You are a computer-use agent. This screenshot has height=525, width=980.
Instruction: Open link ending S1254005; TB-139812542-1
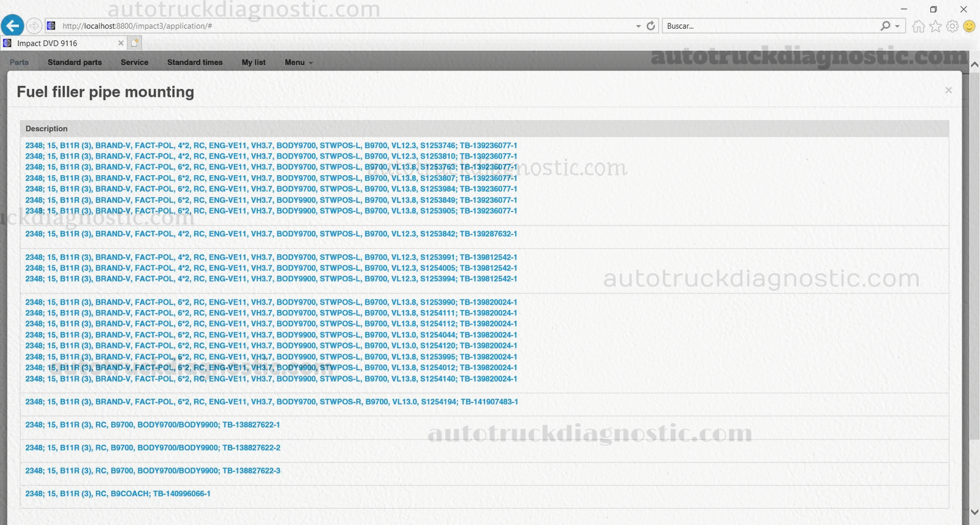pyautogui.click(x=271, y=268)
